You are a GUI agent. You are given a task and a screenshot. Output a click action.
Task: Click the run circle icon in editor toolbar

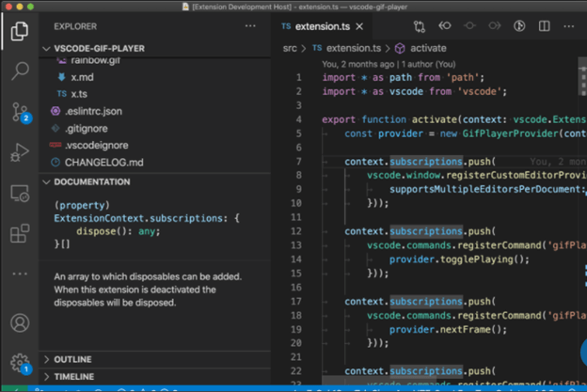click(519, 25)
